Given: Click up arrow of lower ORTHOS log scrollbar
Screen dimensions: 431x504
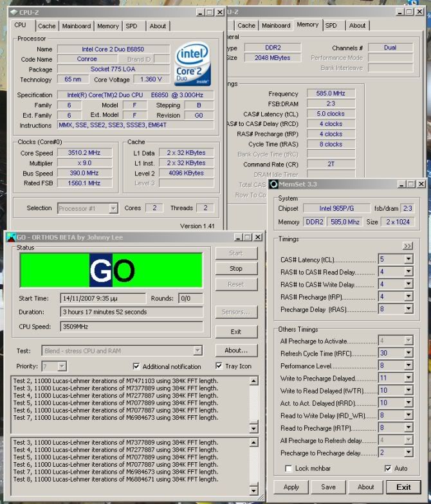Looking at the screenshot, I should coord(253,442).
